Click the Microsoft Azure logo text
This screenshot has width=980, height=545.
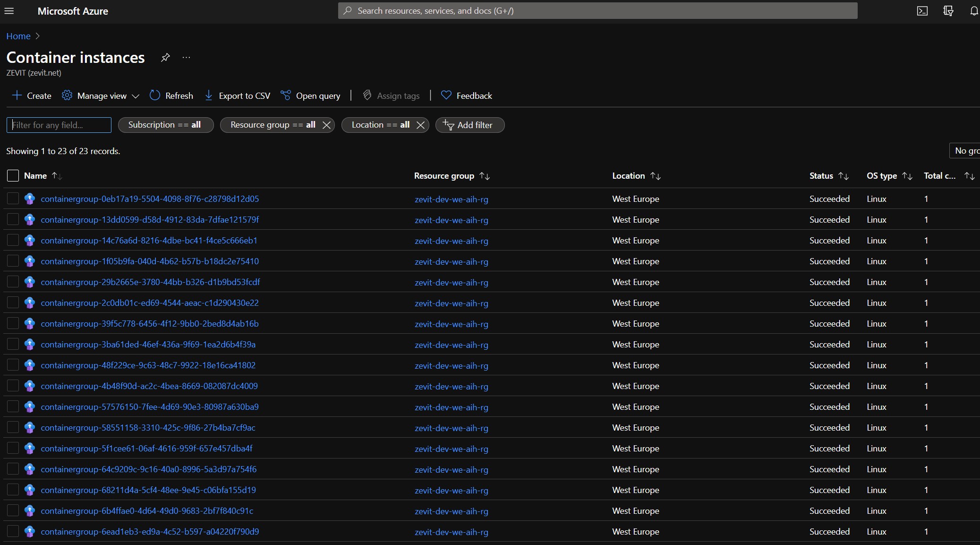point(73,11)
